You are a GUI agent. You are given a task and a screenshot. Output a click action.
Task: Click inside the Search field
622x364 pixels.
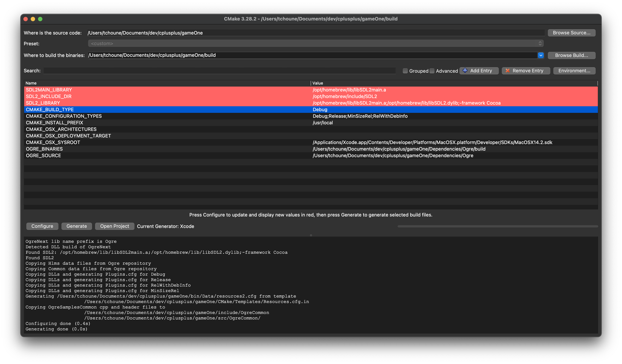pos(219,71)
